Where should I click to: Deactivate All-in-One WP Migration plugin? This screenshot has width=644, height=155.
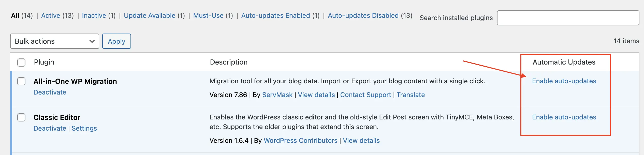[x=50, y=92]
